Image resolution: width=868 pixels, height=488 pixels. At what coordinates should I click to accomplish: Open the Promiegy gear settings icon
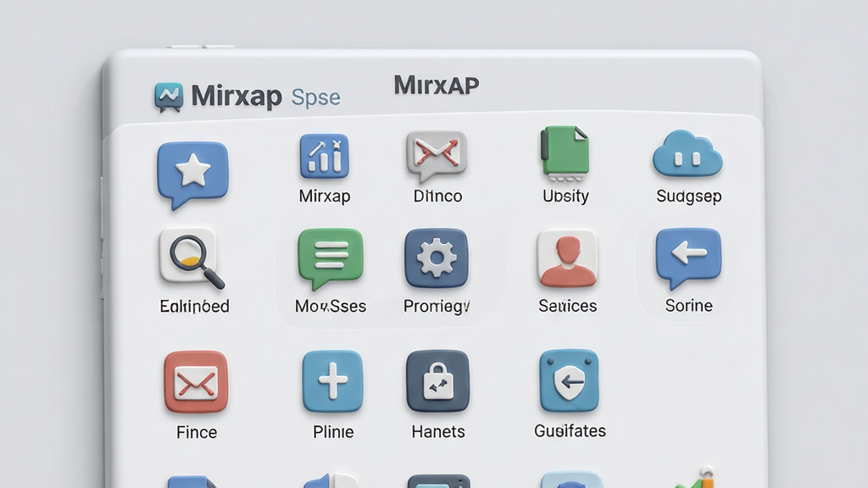437,258
